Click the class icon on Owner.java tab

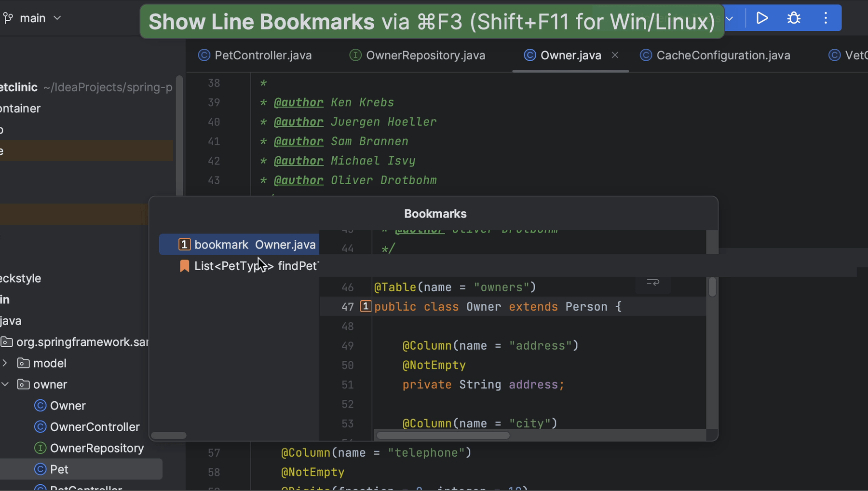coord(529,55)
